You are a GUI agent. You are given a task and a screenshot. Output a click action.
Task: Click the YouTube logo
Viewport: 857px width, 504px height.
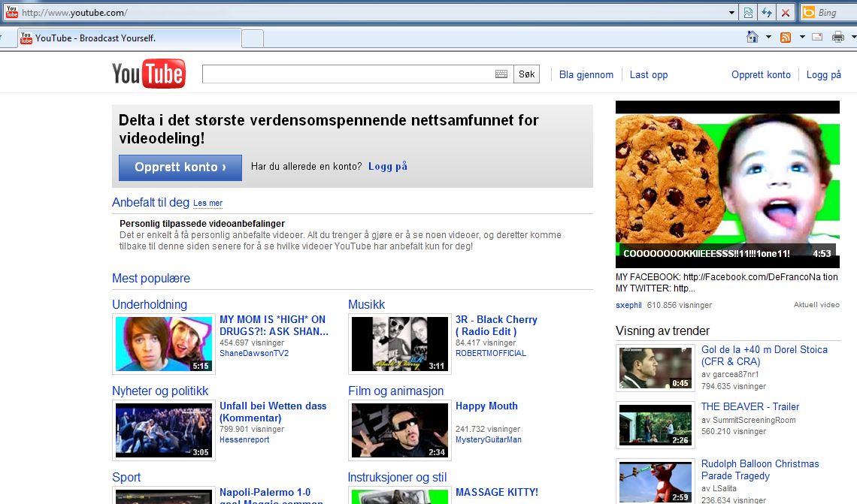[x=149, y=74]
